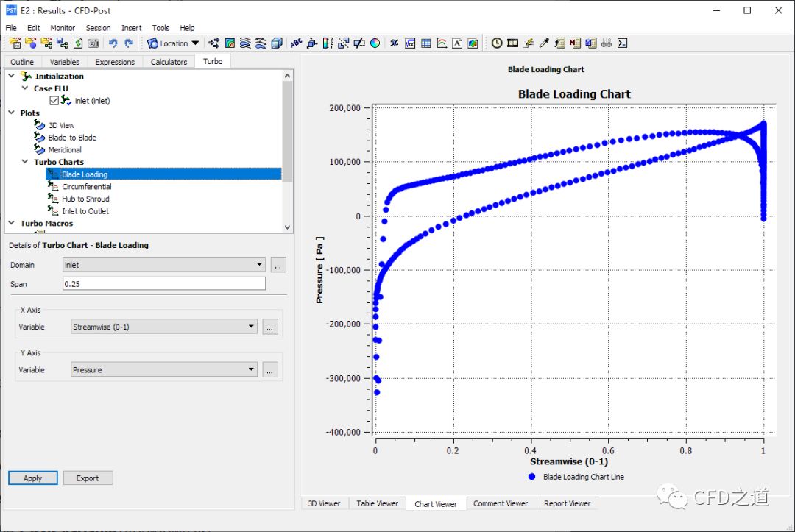Click the Streamline toolbar icon
The image size is (795, 532).
pyautogui.click(x=246, y=43)
